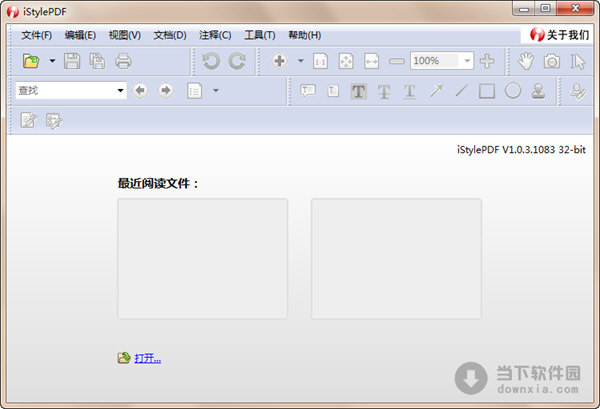Screen dimensions: 600x409
Task: Close the iStylePDF window
Action: [x=575, y=8]
